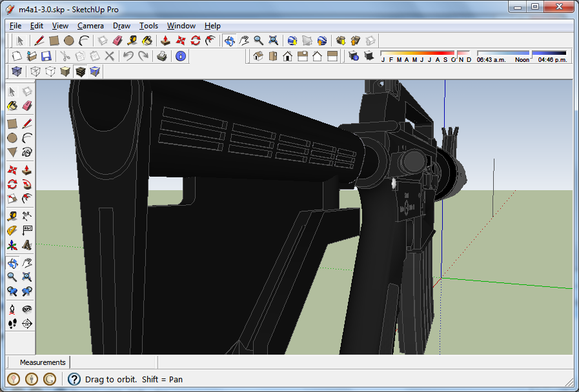
Task: Click the Previous view icon in left toolbar
Action: pyautogui.click(x=12, y=291)
